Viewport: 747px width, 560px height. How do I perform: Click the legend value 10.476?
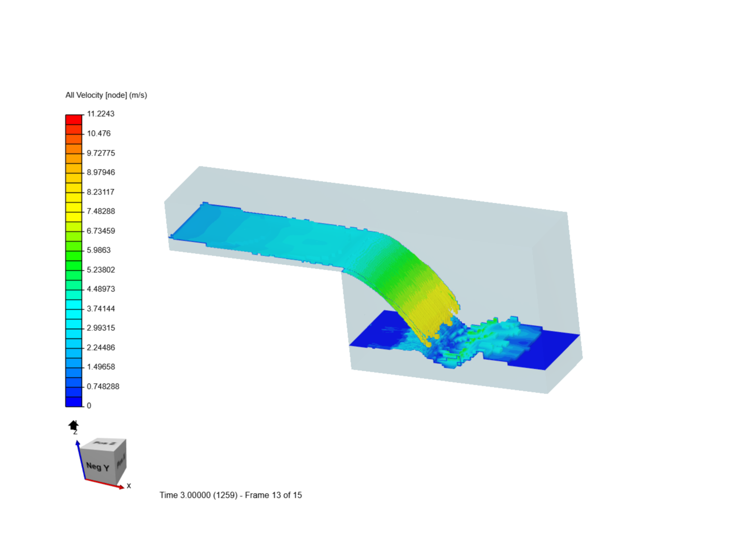point(99,133)
